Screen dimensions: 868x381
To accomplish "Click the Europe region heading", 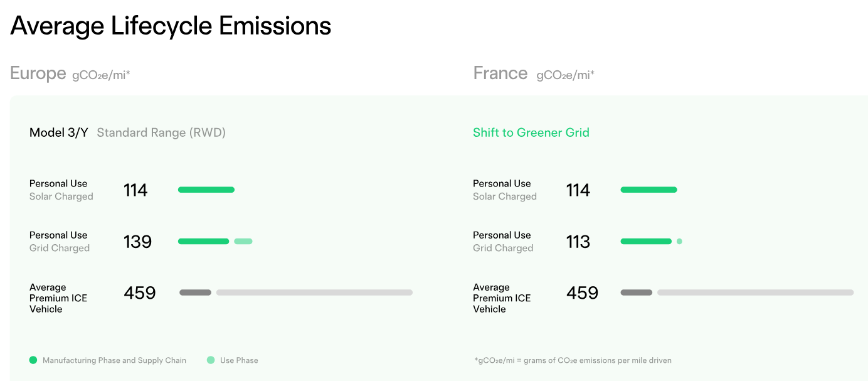I will [38, 73].
